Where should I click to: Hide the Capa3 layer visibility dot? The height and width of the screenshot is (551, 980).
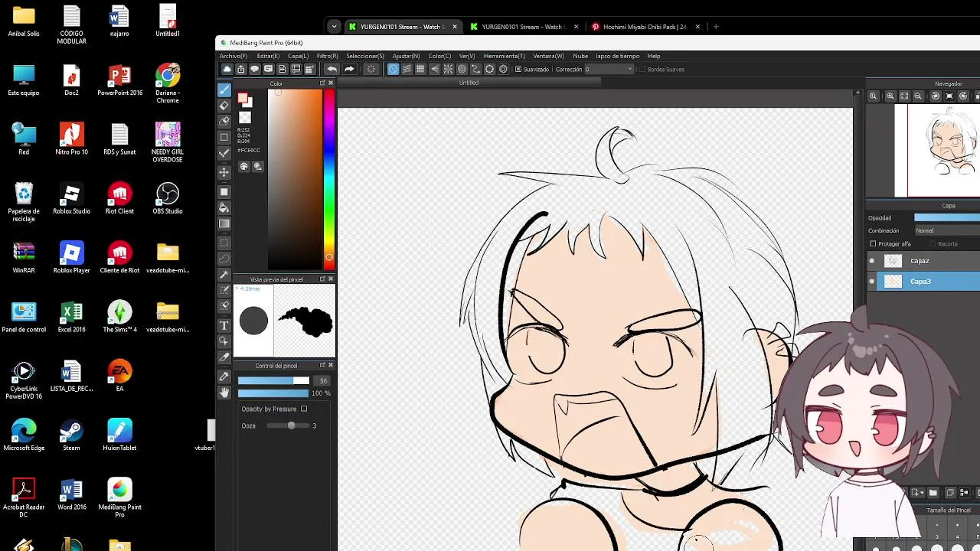coord(871,282)
